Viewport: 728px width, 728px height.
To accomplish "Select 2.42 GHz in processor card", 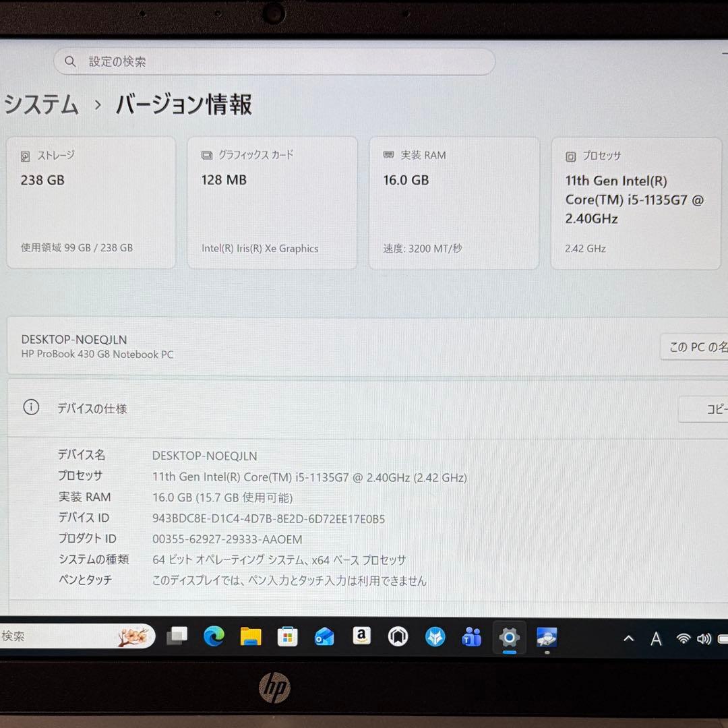I will coord(586,249).
